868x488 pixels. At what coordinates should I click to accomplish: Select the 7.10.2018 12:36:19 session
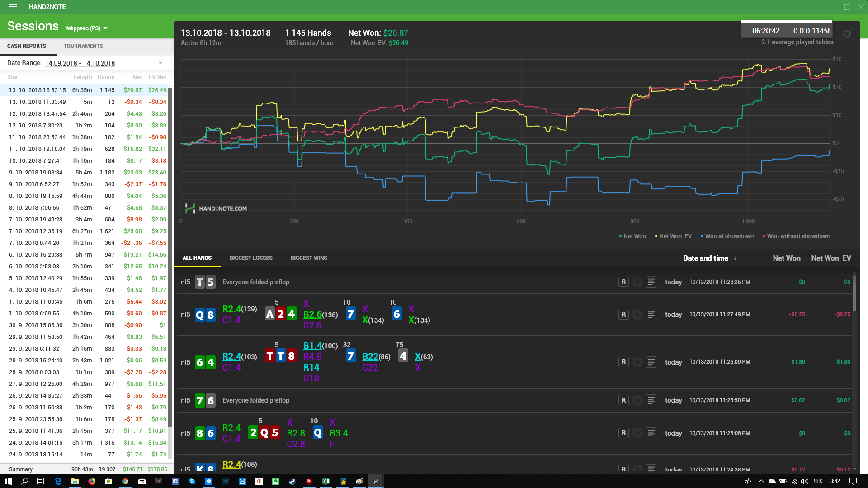pyautogui.click(x=84, y=231)
